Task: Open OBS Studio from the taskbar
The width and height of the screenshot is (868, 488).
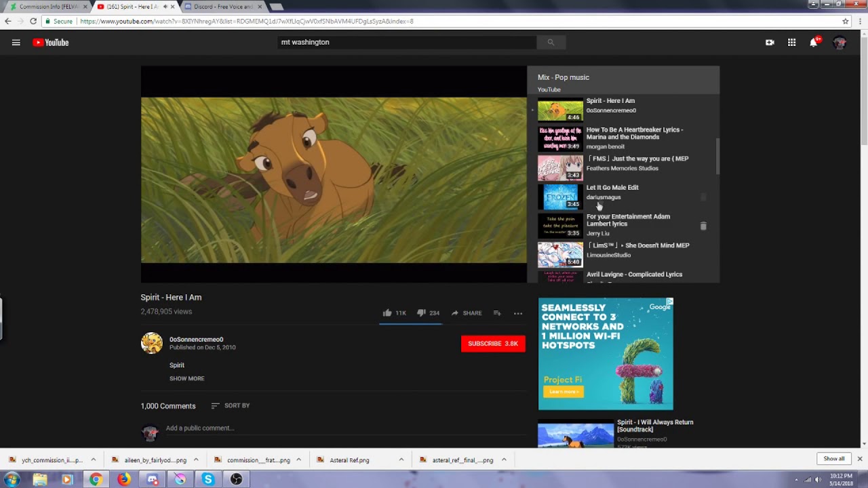Action: click(x=236, y=479)
